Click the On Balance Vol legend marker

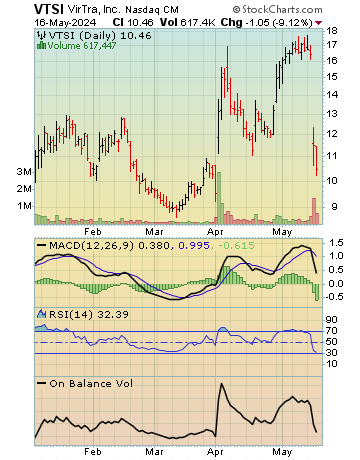click(x=41, y=383)
